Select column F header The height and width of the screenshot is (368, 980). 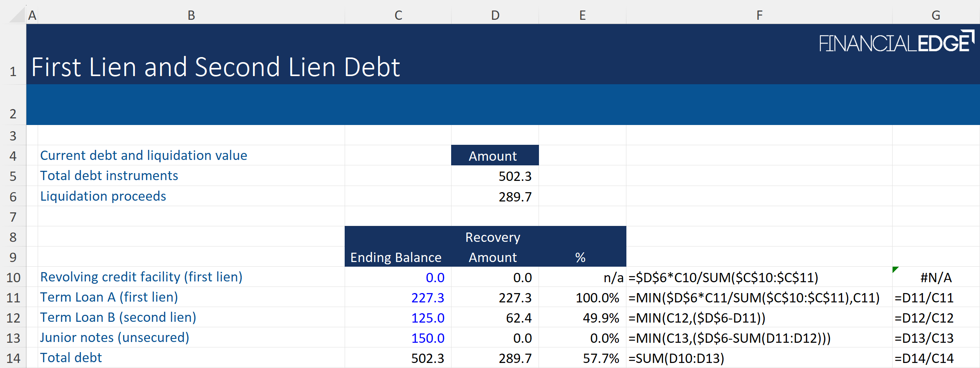(x=759, y=16)
